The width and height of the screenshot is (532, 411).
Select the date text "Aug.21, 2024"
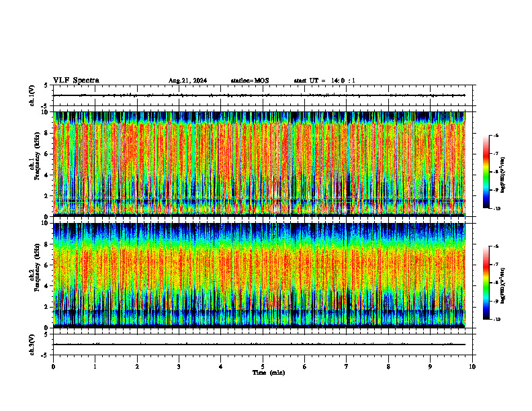(187, 81)
